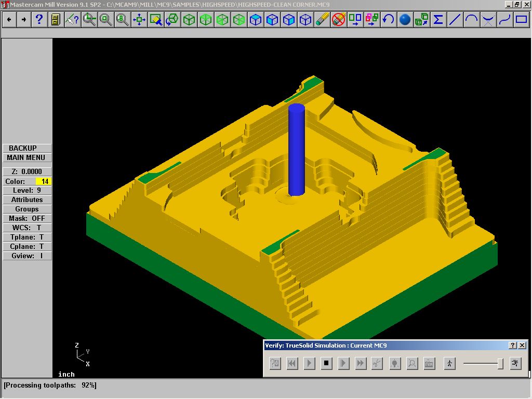The image size is (532, 399).
Task: Click the Delete pencil eraser icon
Action: tap(322, 20)
